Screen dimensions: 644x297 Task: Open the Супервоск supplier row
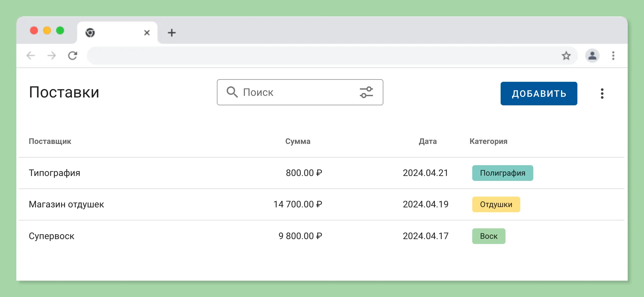[321, 236]
